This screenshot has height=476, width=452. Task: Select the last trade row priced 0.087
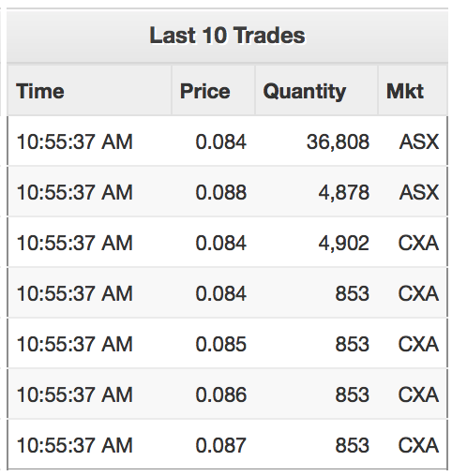(x=227, y=445)
